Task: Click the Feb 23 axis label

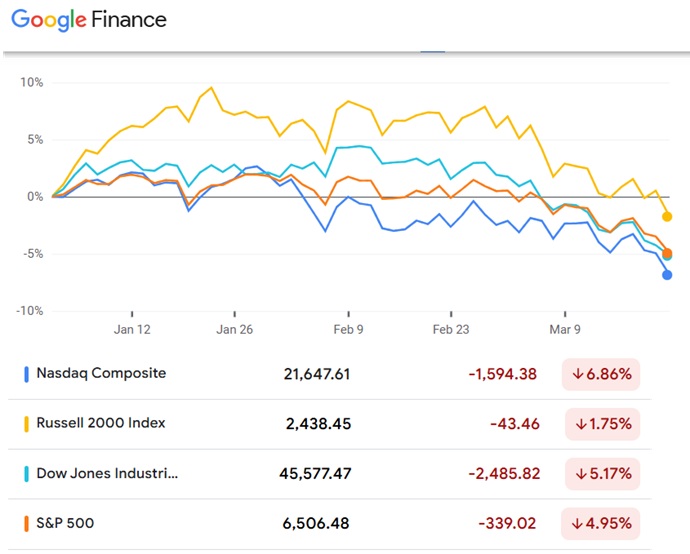Action: (451, 330)
